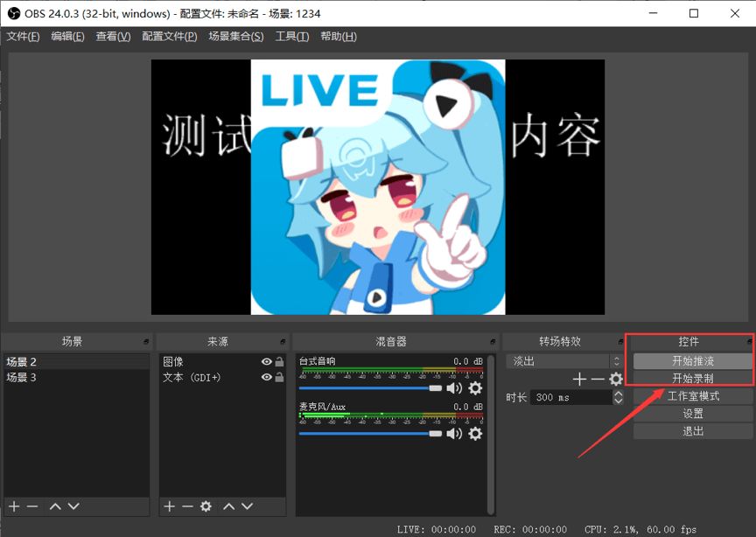Select 场景 3 in scenes list
The height and width of the screenshot is (537, 756).
(76, 378)
